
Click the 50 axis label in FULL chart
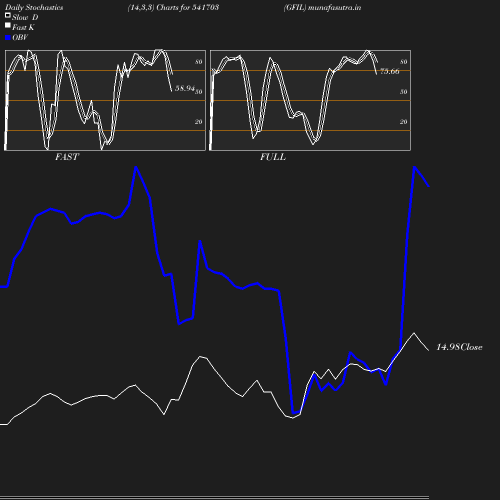tap(404, 92)
